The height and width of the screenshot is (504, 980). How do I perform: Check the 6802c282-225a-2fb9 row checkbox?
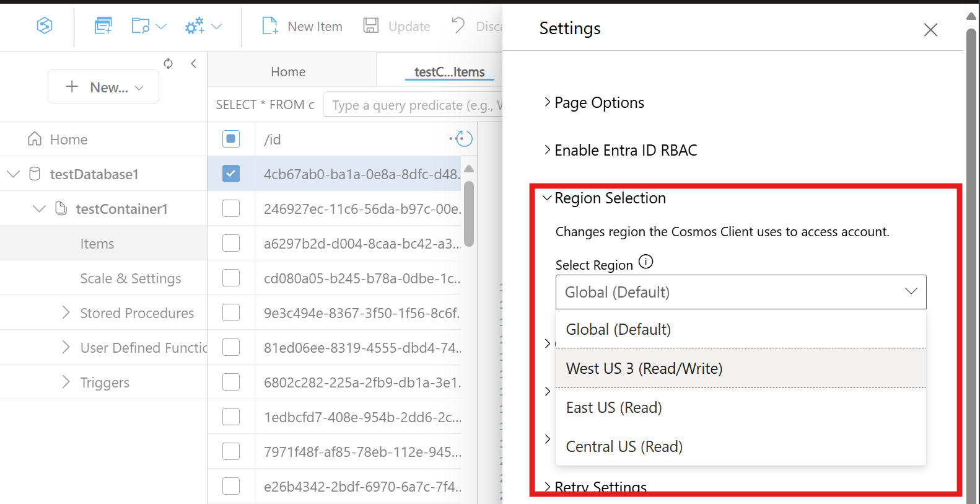[231, 382]
